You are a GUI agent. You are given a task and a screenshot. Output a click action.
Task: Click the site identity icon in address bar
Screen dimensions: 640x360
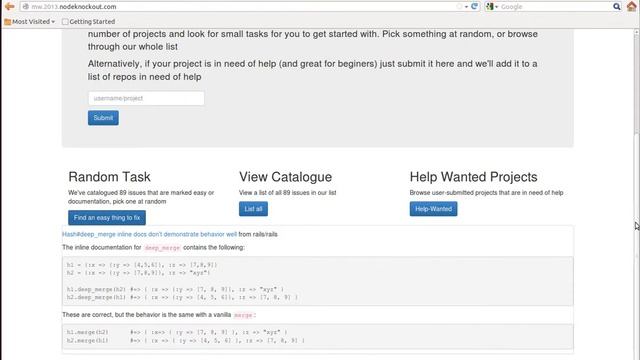coord(26,7)
